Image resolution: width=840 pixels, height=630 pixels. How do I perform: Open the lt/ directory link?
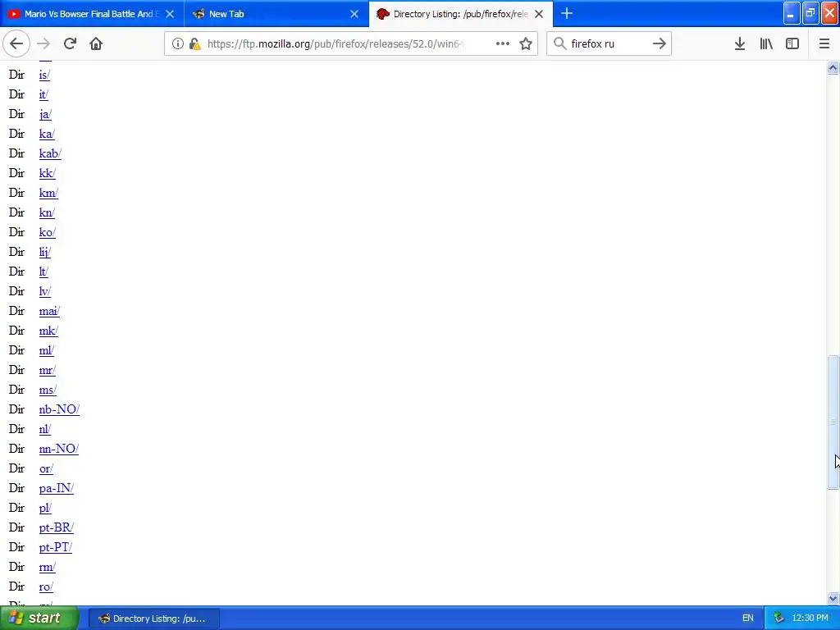(44, 272)
